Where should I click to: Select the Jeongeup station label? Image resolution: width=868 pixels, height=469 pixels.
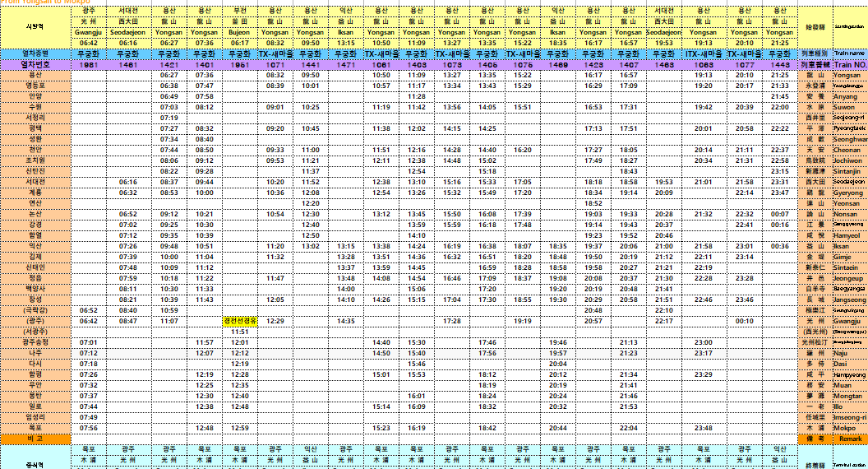pyautogui.click(x=848, y=278)
